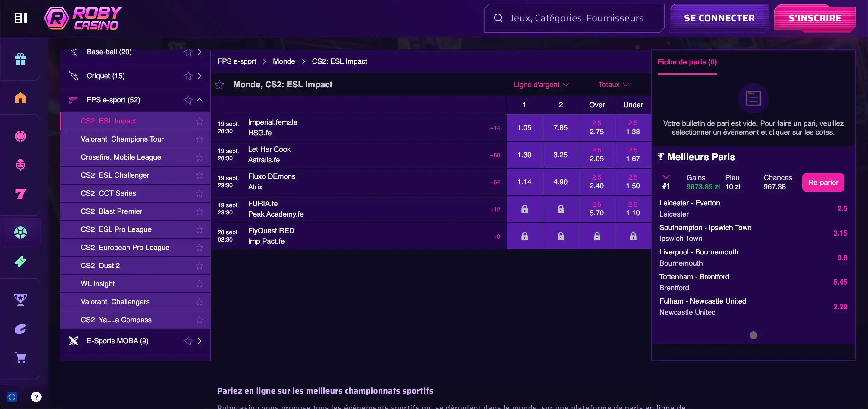The image size is (868, 409).
Task: Click the Criquet bat icon
Action: pos(74,76)
